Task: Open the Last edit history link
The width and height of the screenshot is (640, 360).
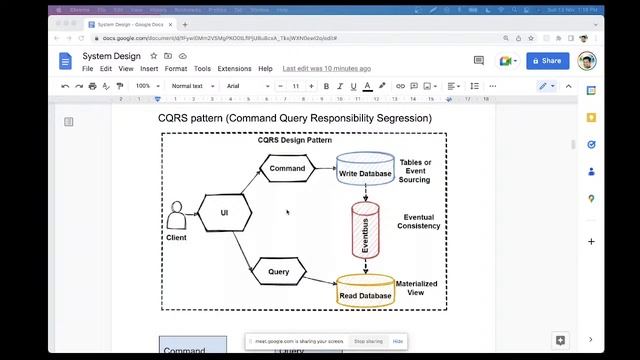Action: (327, 69)
